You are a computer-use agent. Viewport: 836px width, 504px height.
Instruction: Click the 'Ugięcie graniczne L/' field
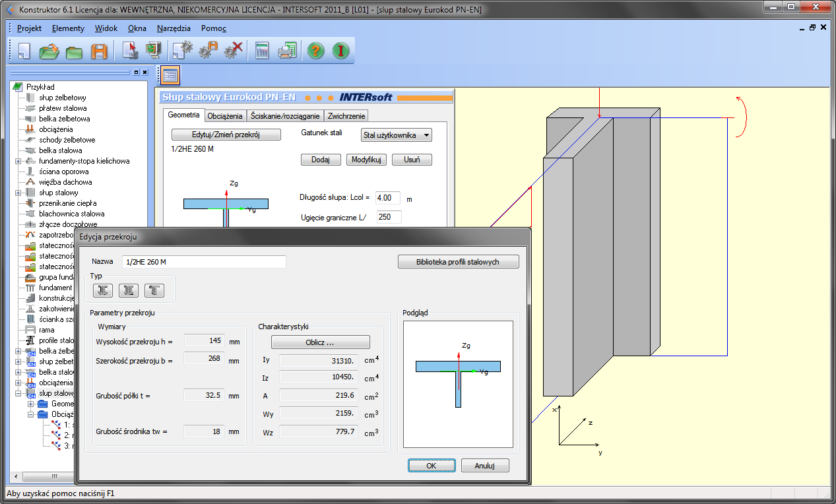tap(388, 217)
